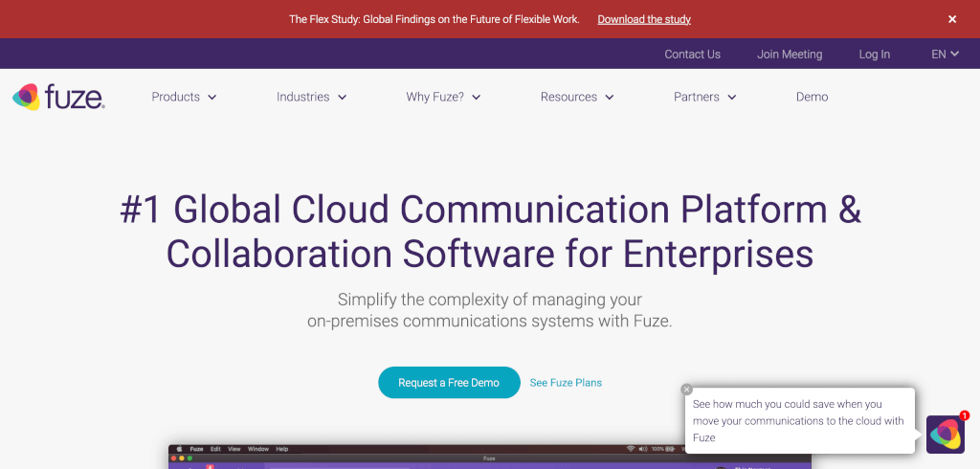
Task: Expand the Industries menu
Action: coord(311,97)
